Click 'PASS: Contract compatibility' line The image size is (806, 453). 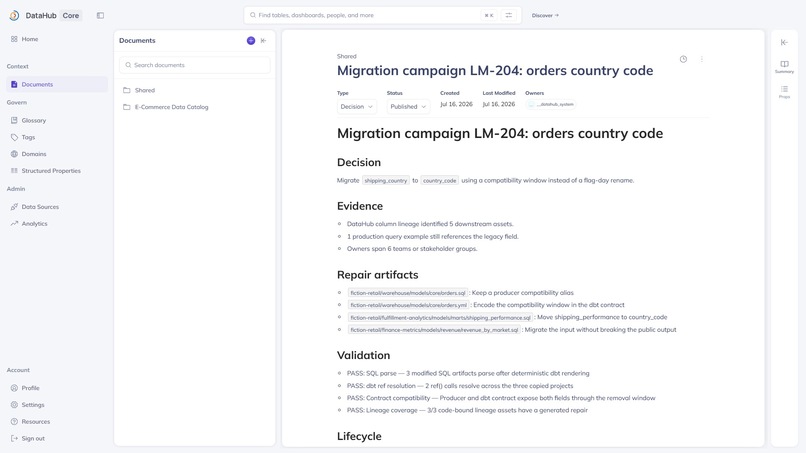pos(501,398)
